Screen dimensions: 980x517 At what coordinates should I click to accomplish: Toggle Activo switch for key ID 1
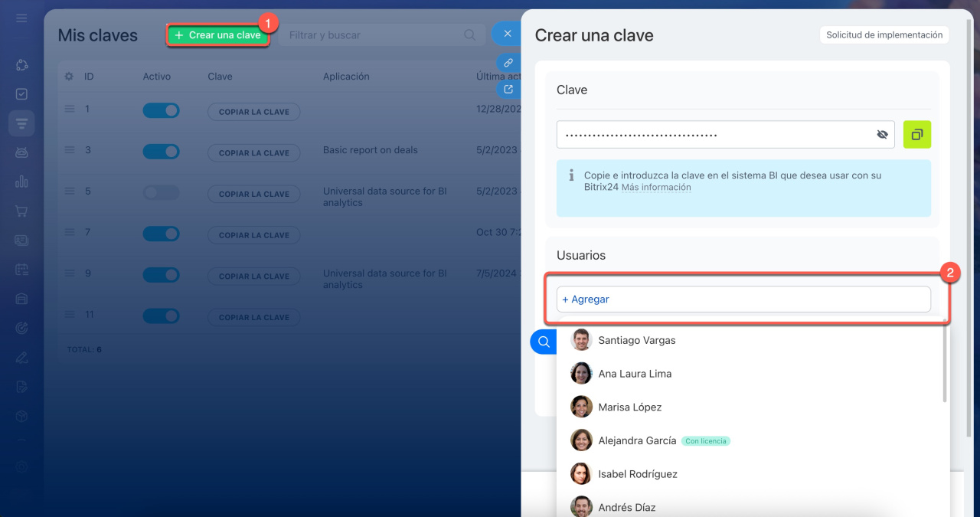tap(161, 110)
